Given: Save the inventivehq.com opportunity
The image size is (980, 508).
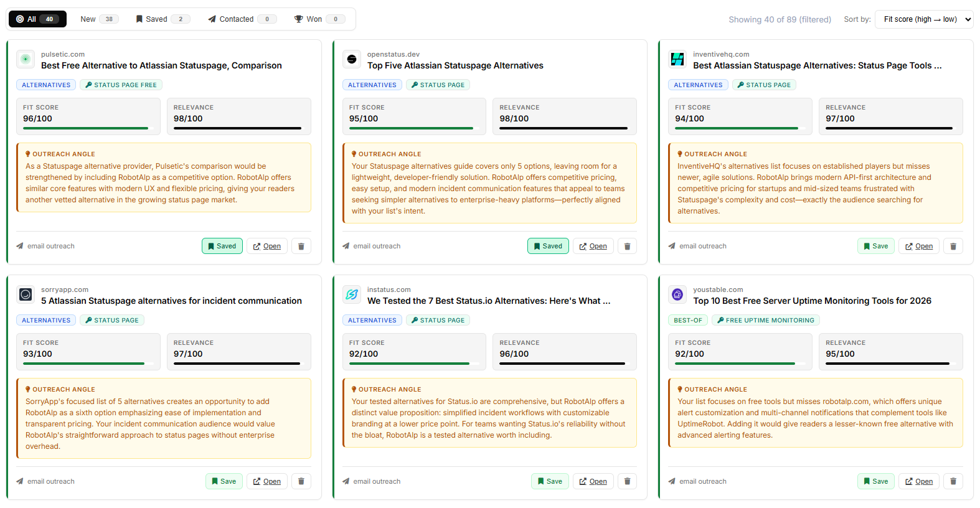Looking at the screenshot, I should click(x=876, y=246).
